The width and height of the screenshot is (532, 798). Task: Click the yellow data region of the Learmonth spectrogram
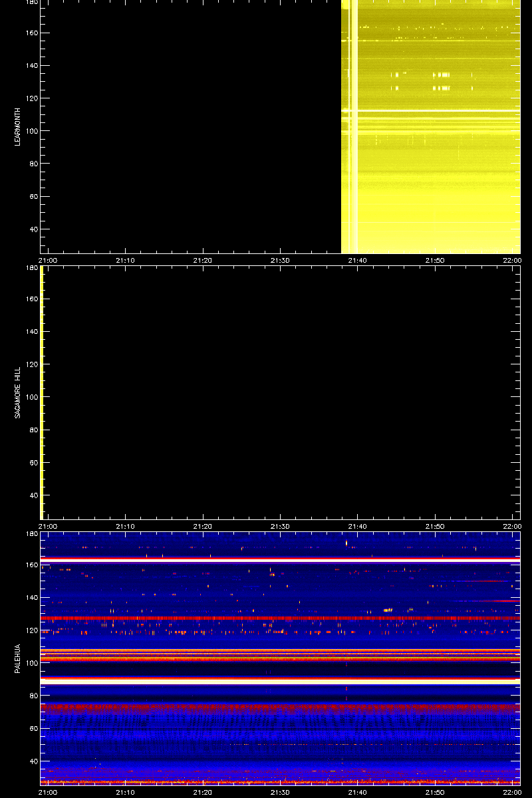point(431,126)
